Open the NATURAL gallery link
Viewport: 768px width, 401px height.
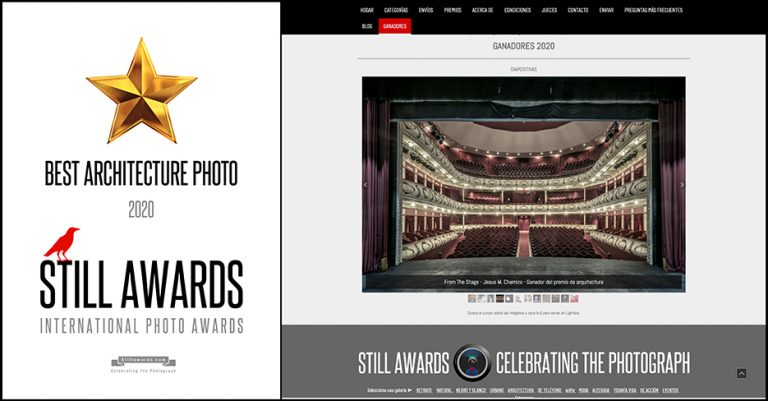444,390
